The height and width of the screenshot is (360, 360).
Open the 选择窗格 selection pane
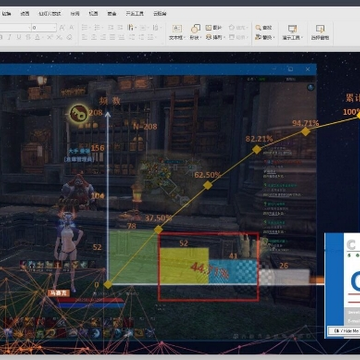[320, 32]
